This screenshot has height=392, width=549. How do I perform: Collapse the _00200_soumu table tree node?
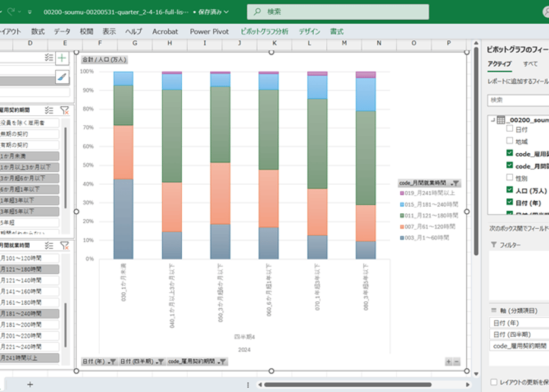coord(493,120)
